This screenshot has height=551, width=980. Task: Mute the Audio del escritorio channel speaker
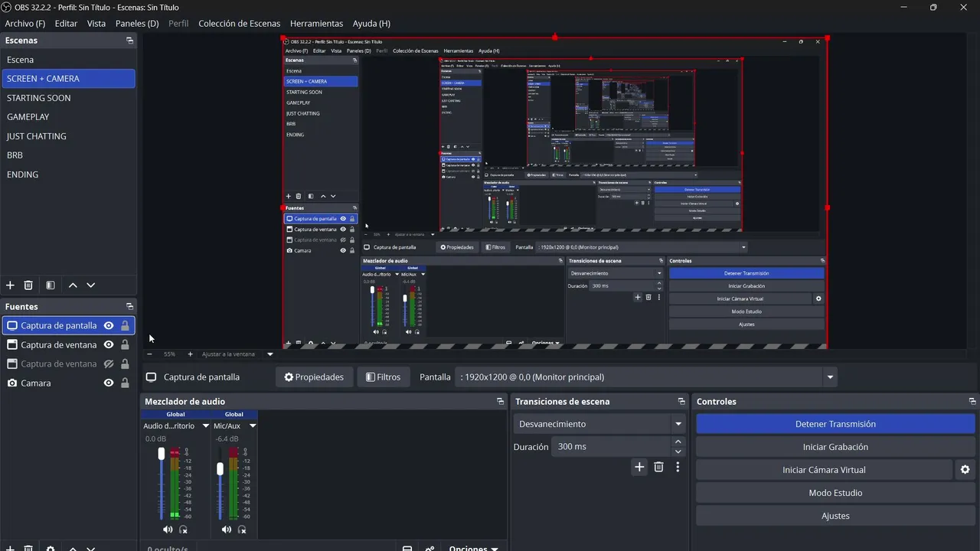tap(168, 530)
